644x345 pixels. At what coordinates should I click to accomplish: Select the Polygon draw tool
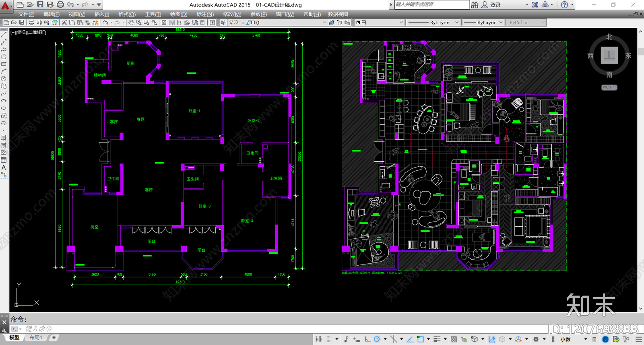(x=4, y=57)
